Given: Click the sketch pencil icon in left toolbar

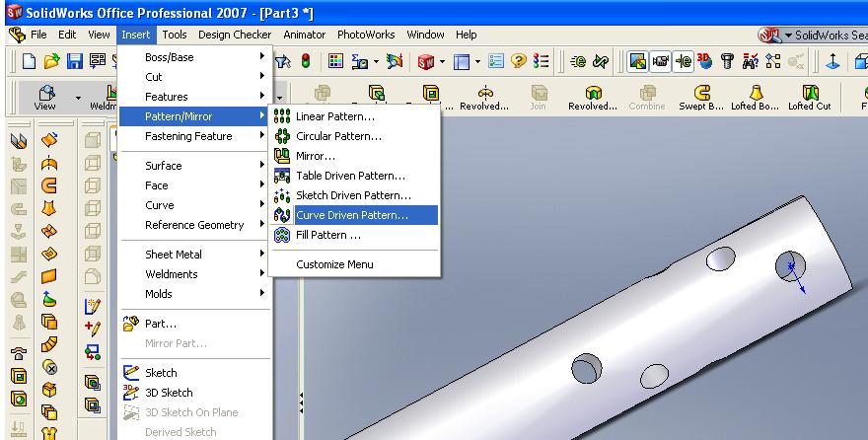Looking at the screenshot, I should pyautogui.click(x=93, y=306).
